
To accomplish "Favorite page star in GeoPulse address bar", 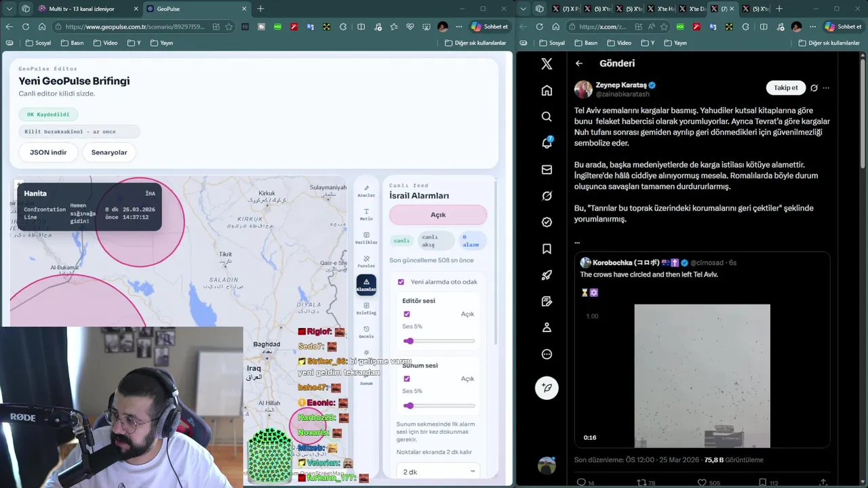I will pos(229,27).
